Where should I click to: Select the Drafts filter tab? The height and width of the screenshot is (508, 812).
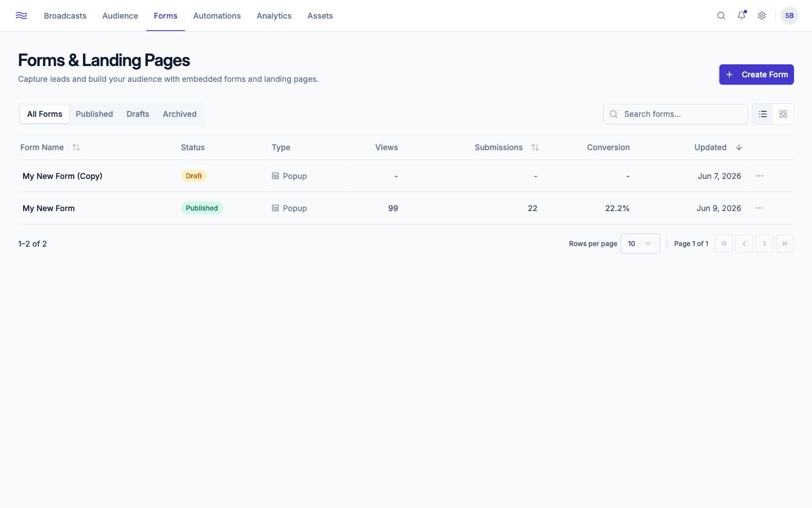(138, 114)
